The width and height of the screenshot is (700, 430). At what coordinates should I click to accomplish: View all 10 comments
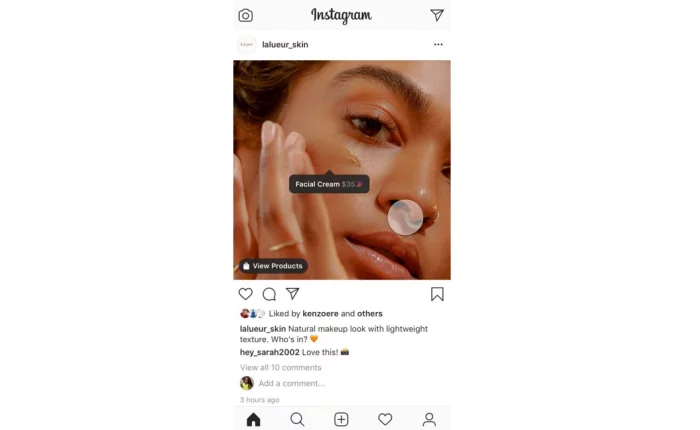280,367
